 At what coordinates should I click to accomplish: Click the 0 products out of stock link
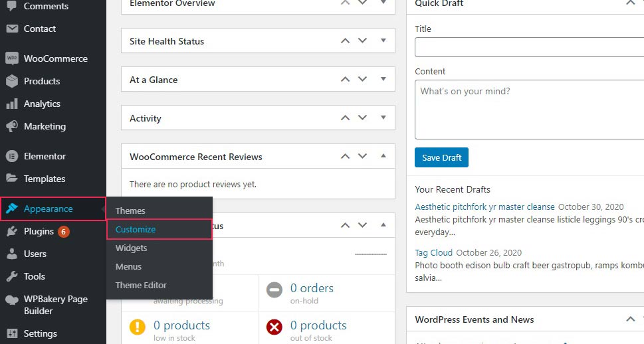pyautogui.click(x=318, y=325)
